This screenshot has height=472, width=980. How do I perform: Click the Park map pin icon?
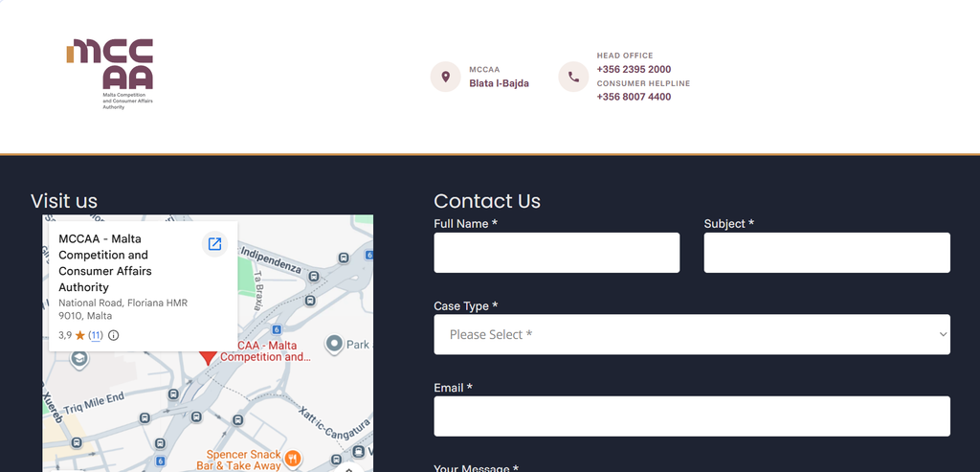point(334,344)
